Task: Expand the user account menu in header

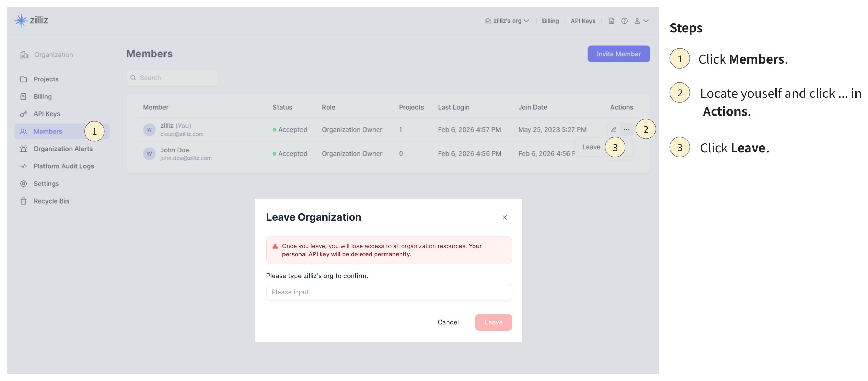Action: click(x=641, y=21)
